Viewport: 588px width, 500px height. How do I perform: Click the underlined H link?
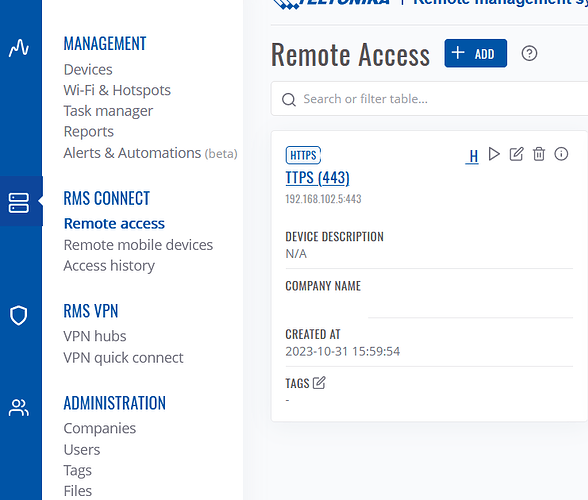pos(472,156)
